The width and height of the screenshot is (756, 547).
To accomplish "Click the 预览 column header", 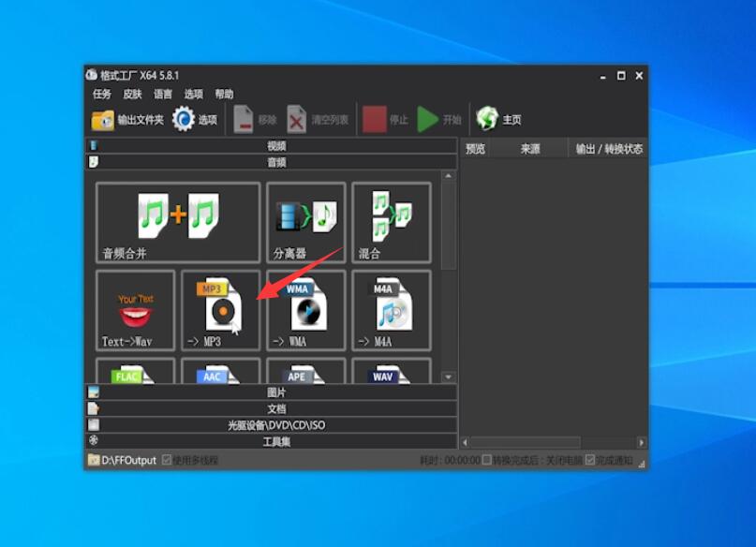I will (x=475, y=149).
